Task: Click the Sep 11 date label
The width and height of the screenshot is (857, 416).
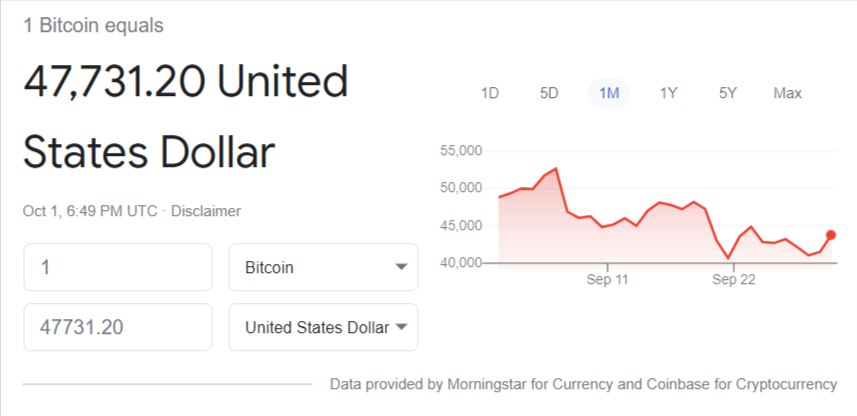Action: (x=607, y=280)
